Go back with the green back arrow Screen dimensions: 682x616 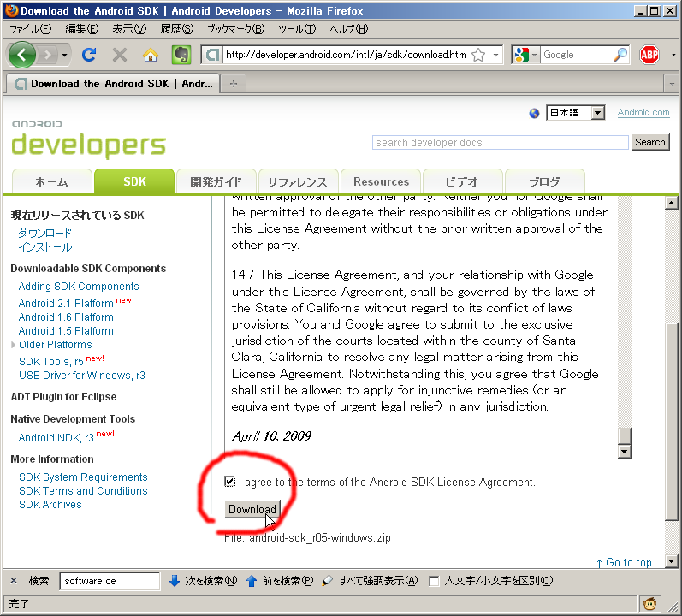pyautogui.click(x=22, y=55)
